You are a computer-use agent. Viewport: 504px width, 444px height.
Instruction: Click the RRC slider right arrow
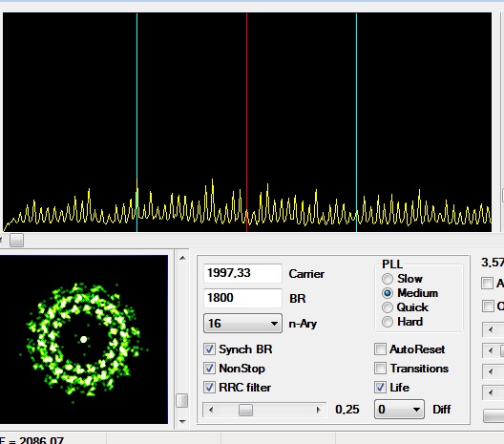point(318,410)
